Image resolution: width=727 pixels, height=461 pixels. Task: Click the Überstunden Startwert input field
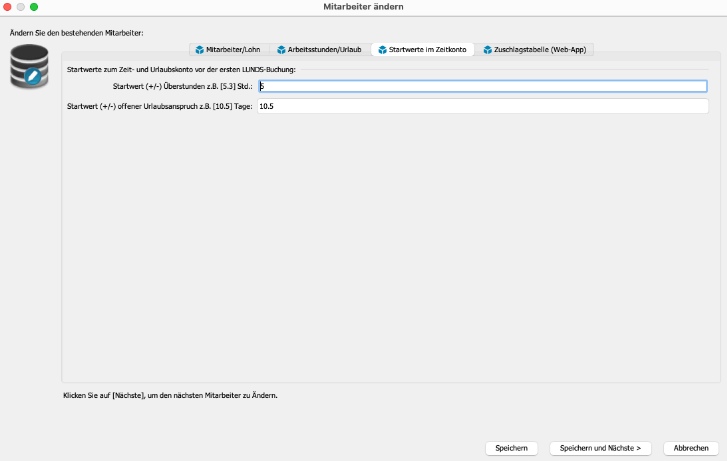point(483,86)
